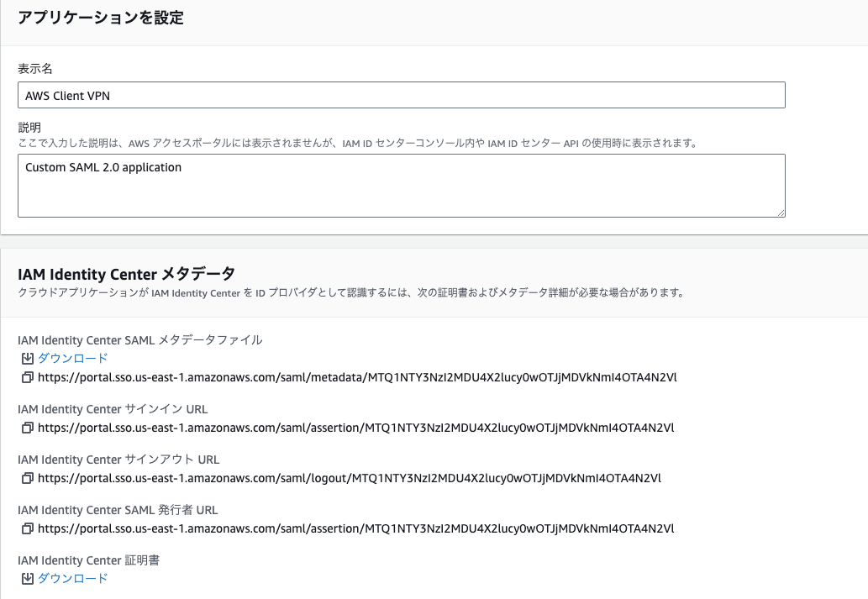Open the ダウンロード link for the 証明書
Screen dimensions: 868x599
[x=72, y=579]
